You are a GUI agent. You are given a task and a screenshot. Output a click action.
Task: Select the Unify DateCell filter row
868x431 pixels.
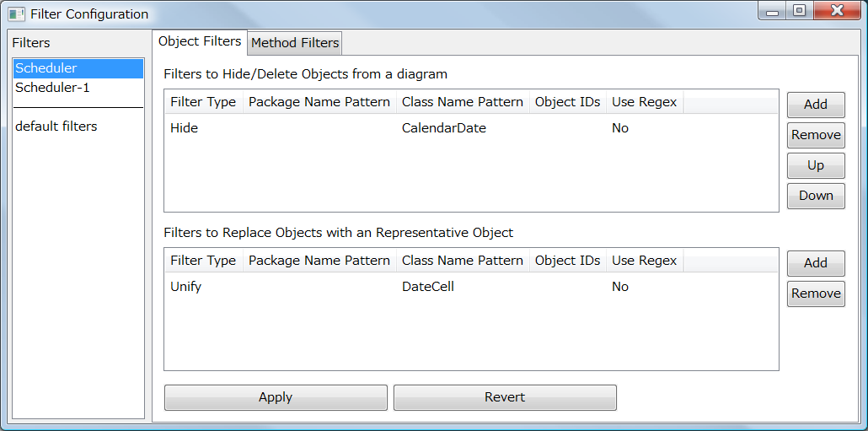(x=421, y=287)
